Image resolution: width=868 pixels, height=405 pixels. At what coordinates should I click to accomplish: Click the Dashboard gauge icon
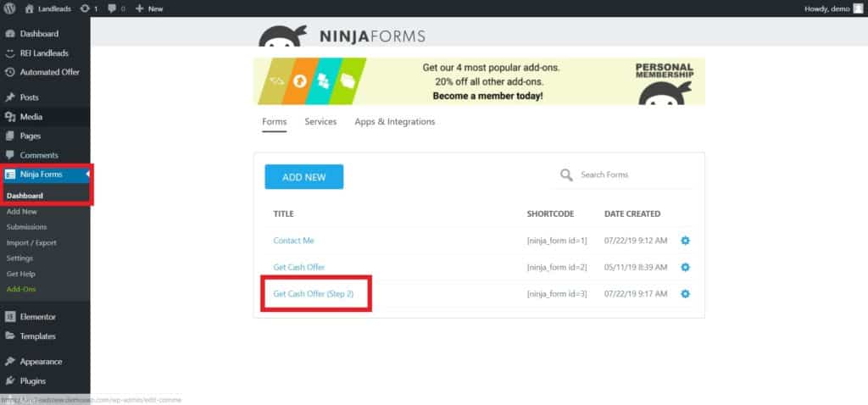click(9, 34)
